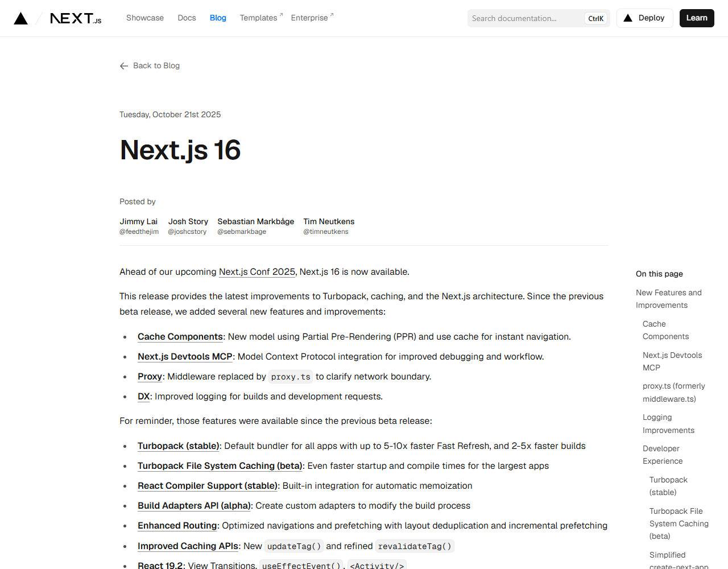Open the Next.js Devtools MCP article link

click(x=185, y=357)
